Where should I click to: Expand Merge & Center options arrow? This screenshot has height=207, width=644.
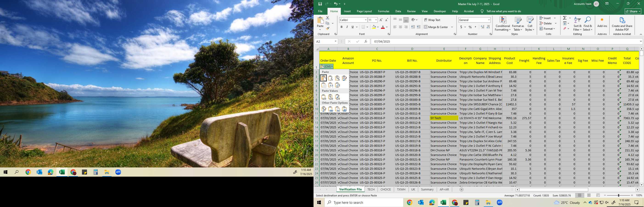[452, 27]
